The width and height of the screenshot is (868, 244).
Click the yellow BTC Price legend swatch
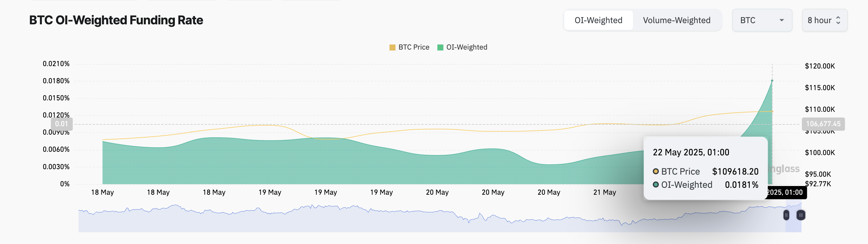pos(392,47)
